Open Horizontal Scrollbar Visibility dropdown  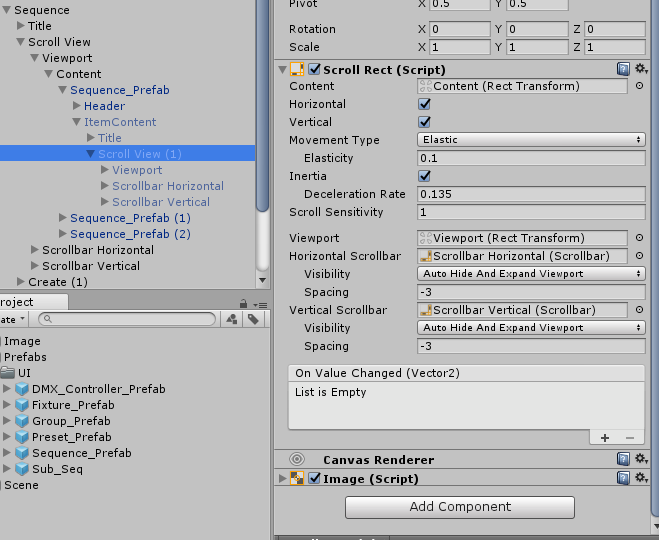pos(531,274)
